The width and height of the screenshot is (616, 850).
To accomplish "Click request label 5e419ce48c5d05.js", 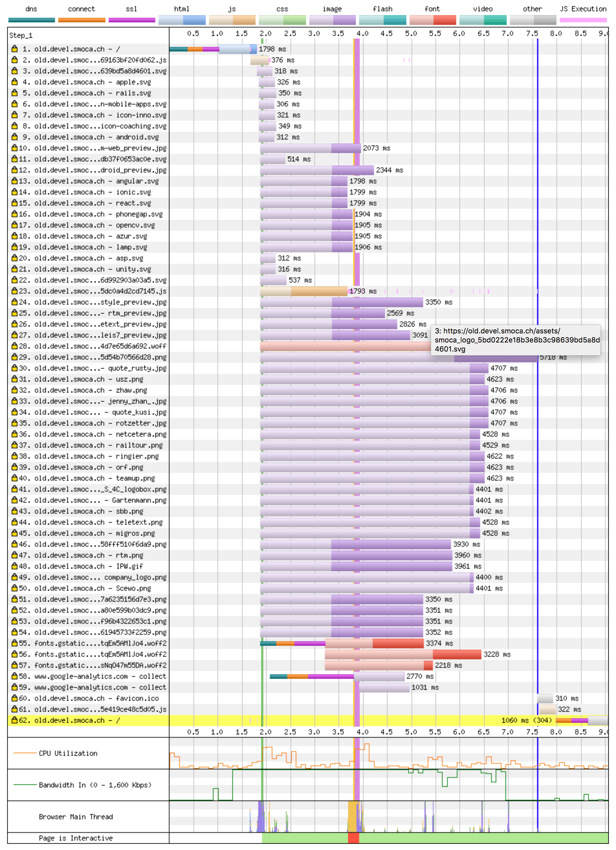I will click(x=100, y=709).
